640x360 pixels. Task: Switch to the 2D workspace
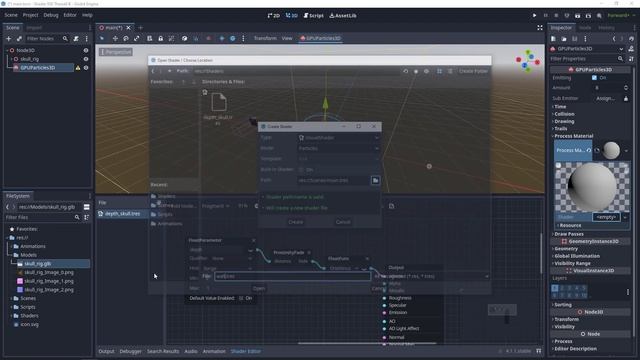[x=273, y=16]
